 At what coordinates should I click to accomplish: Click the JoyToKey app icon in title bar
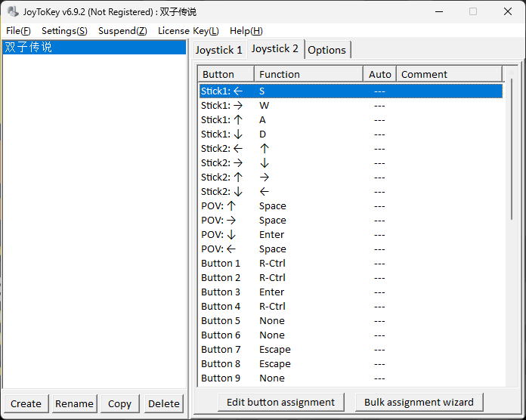pos(13,11)
